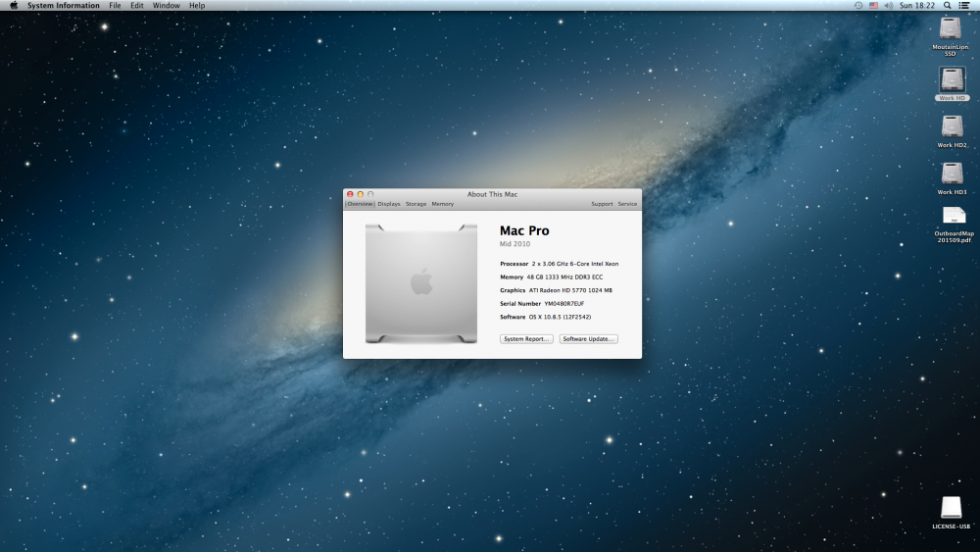Switch to the Displays tab
The width and height of the screenshot is (980, 552).
389,204
